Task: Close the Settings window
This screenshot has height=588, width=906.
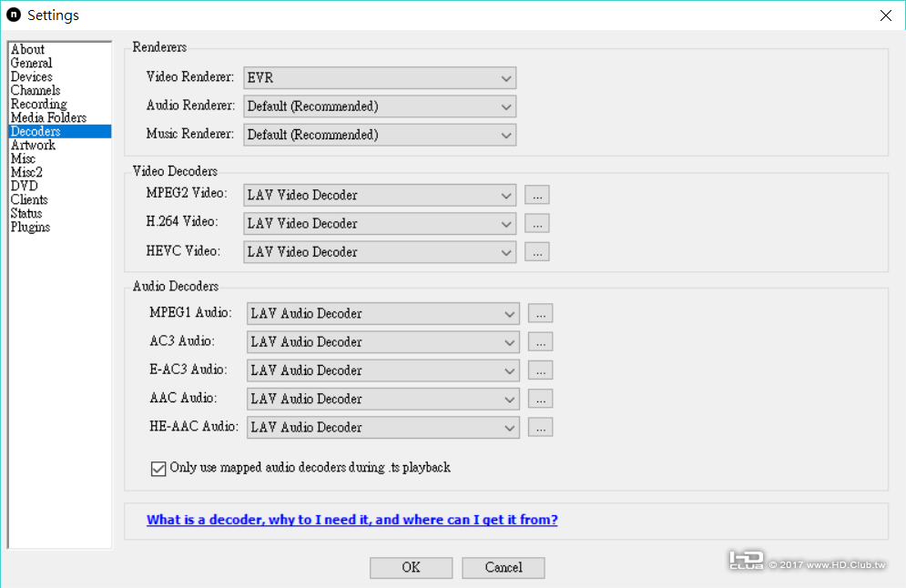Action: coord(886,15)
